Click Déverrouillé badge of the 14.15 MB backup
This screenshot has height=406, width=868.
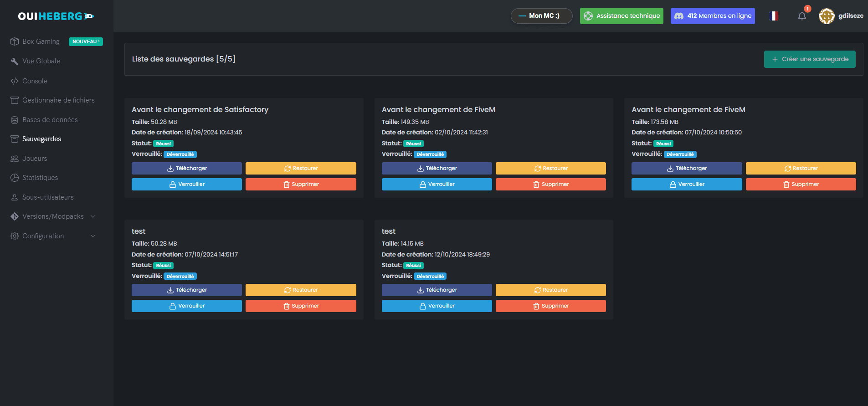pos(430,276)
